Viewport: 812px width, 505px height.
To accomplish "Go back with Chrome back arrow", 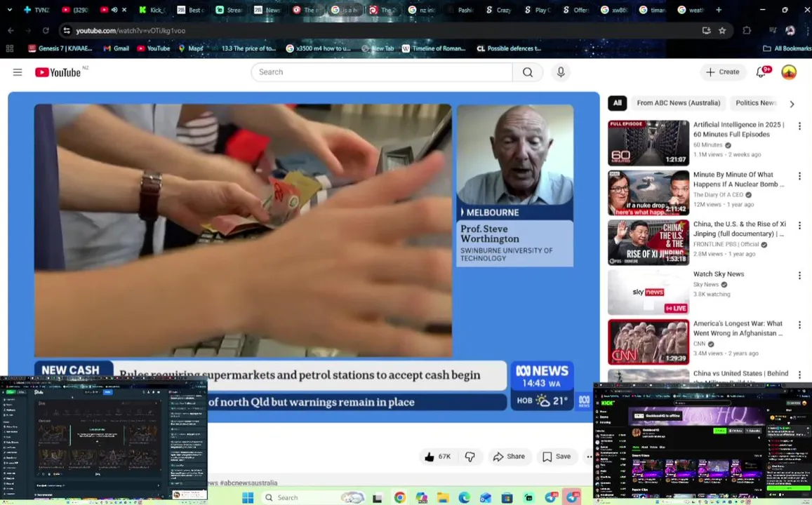I will click(x=11, y=31).
